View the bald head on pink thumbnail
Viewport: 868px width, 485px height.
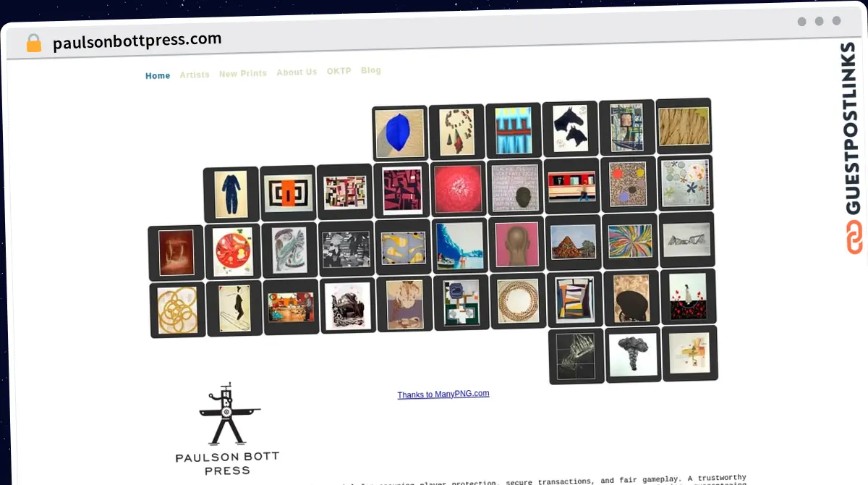pos(516,244)
